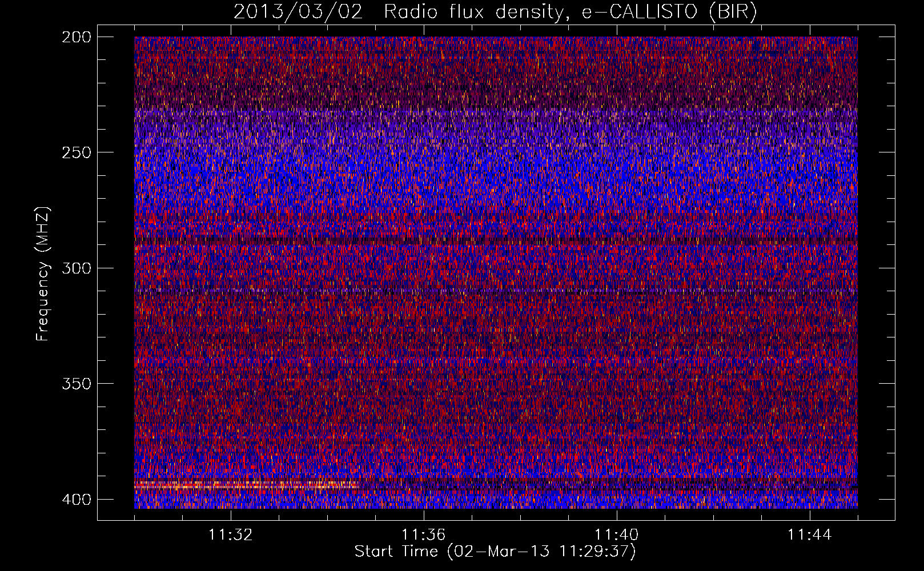Select the 200 frequency tick label
Image resolution: width=924 pixels, height=571 pixels.
point(76,37)
